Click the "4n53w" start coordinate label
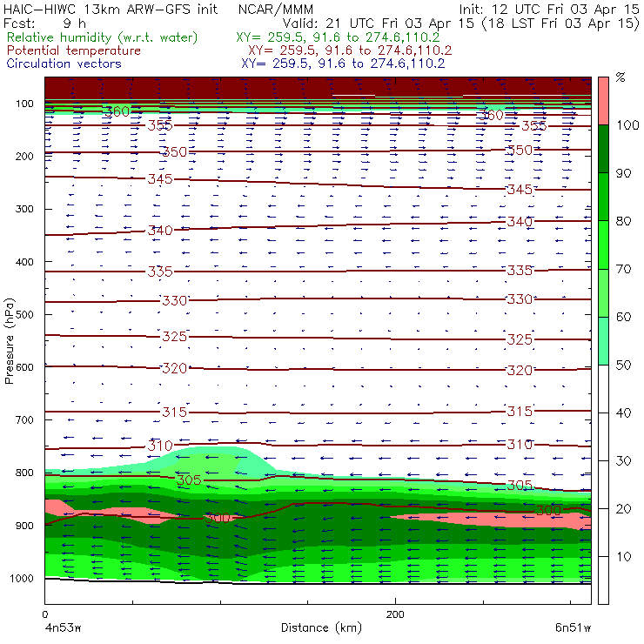Viewport: 644px width, 644px height. pos(63,628)
